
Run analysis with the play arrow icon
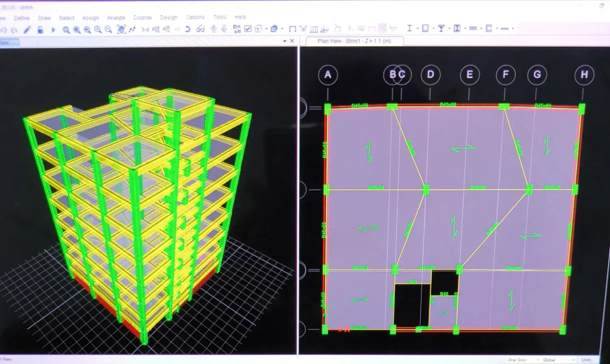click(53, 30)
